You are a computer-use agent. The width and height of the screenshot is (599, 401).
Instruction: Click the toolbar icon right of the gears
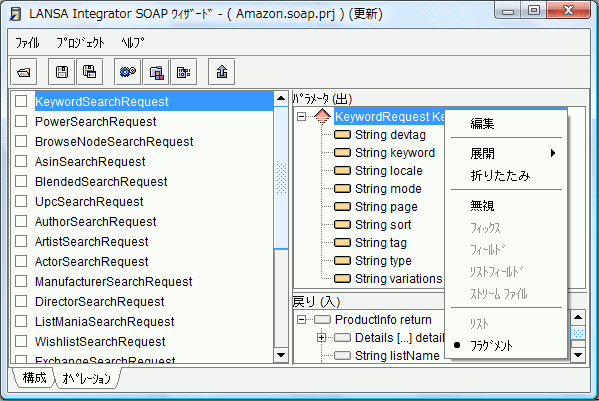[x=156, y=72]
